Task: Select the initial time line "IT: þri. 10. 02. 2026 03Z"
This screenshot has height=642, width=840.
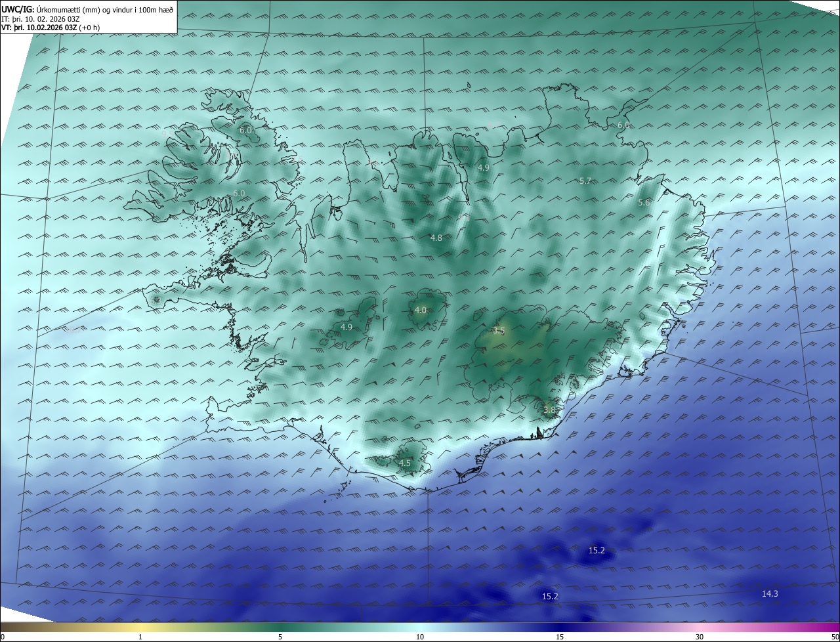Action: 41,18
